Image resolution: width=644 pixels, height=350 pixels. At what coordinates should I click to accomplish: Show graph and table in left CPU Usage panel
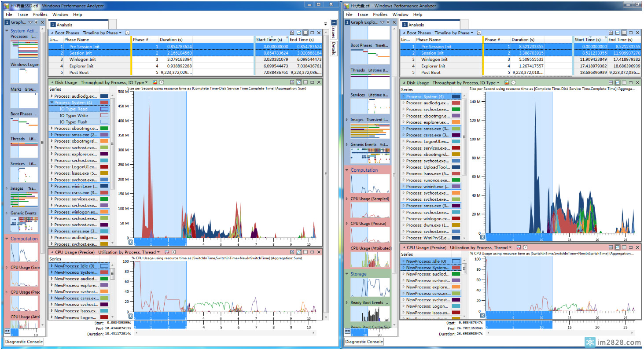pos(292,252)
